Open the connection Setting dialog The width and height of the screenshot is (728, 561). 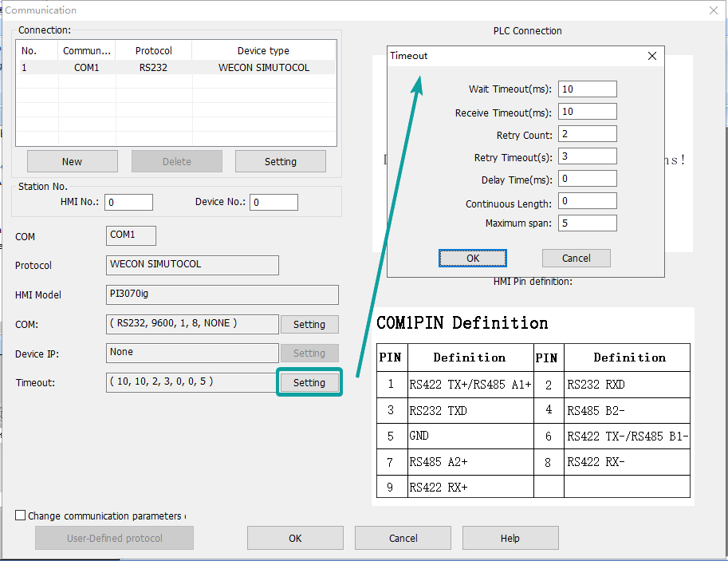click(280, 161)
